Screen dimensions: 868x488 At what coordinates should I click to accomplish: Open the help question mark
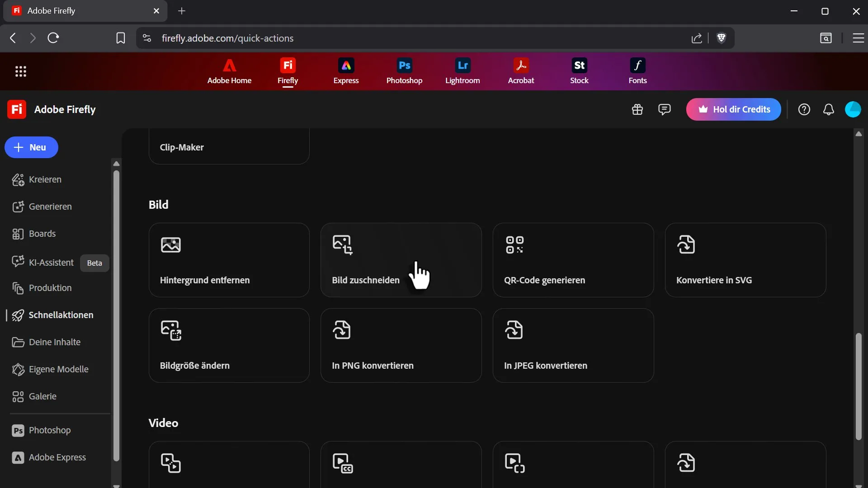coord(804,109)
